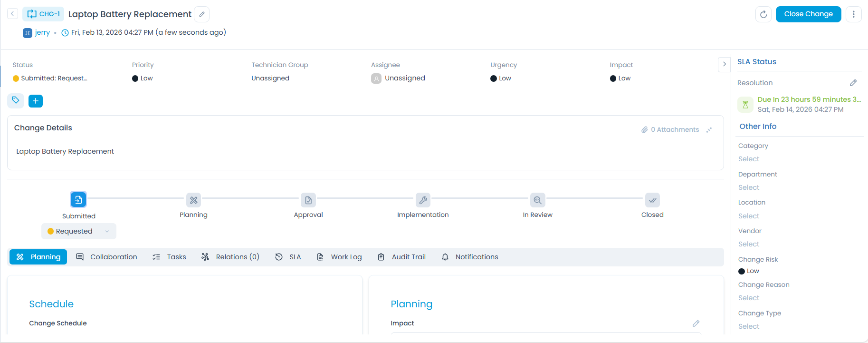Image resolution: width=868 pixels, height=343 pixels.
Task: Click the Approval stage icon
Action: (x=308, y=200)
